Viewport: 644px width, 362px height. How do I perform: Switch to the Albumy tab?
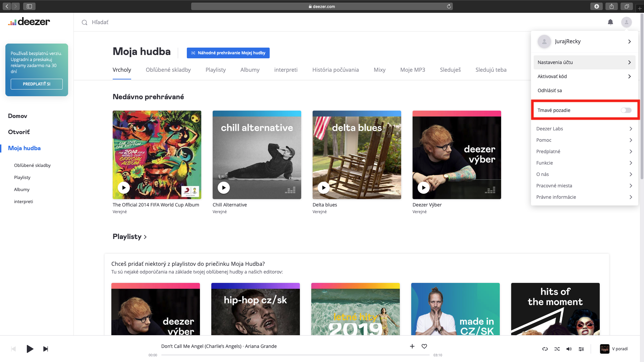250,70
